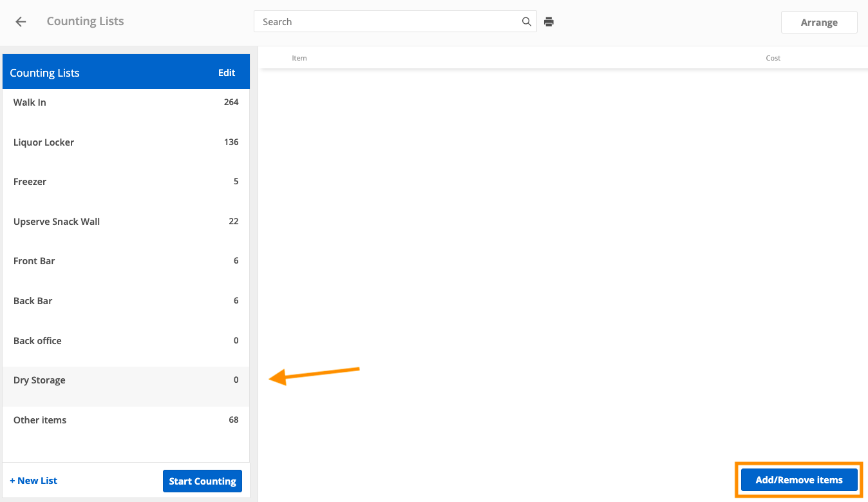868x502 pixels.
Task: Click the Item column header
Action: point(299,58)
